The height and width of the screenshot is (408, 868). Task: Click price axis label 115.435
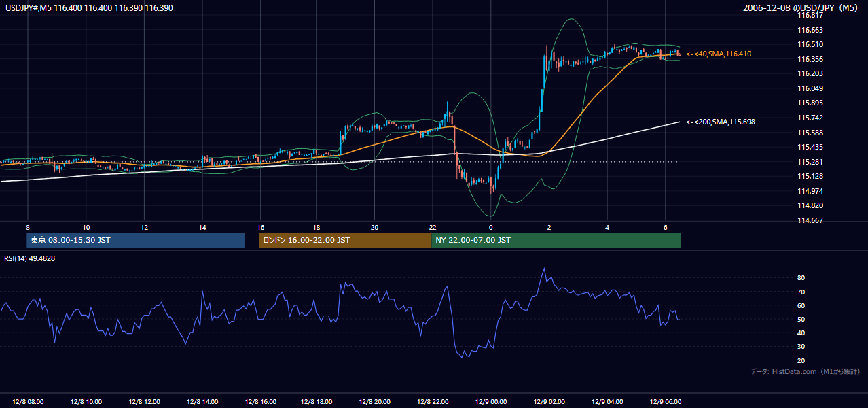coord(810,147)
